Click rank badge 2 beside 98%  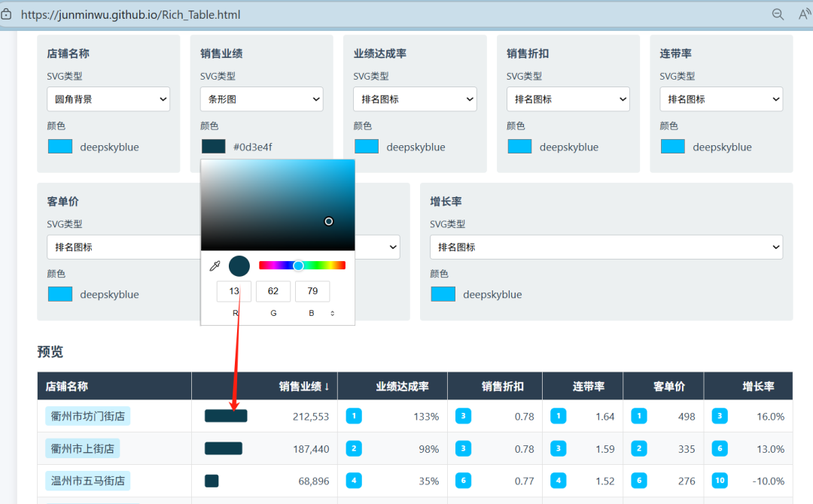point(354,448)
